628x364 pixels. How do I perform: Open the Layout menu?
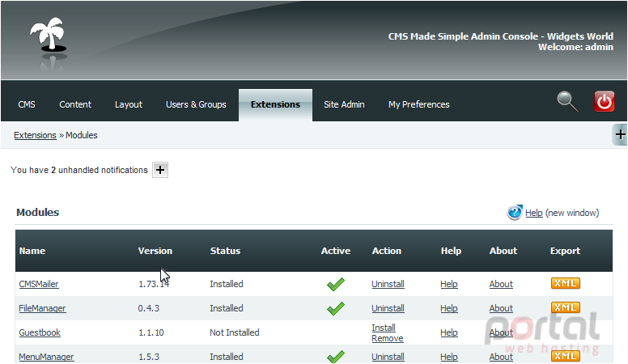point(129,104)
